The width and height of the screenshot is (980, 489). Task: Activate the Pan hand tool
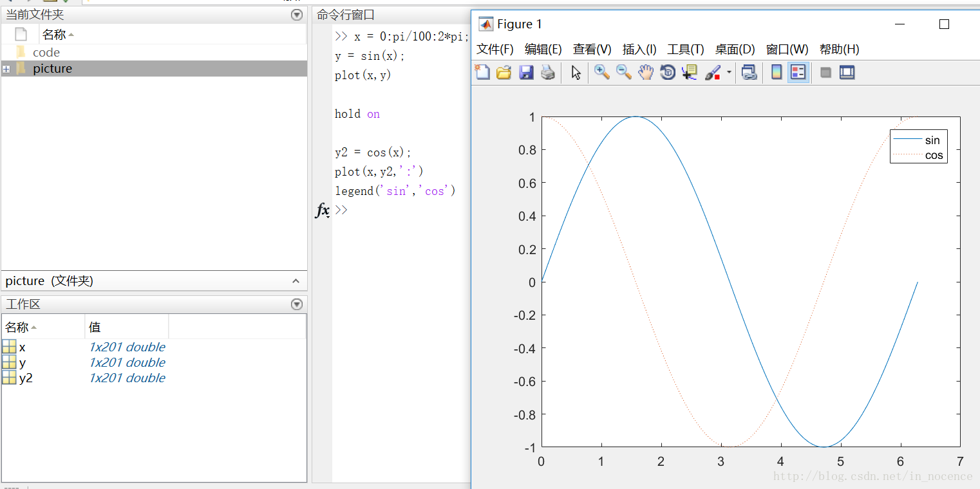pos(646,73)
